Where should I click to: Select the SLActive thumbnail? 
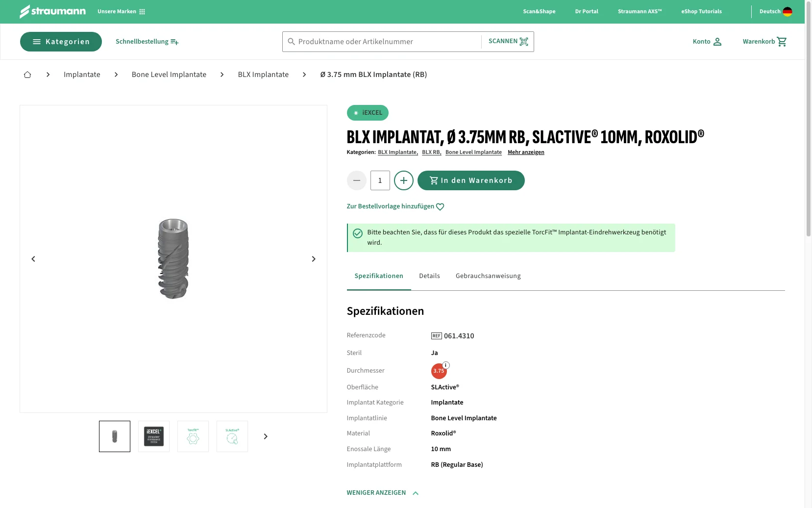(232, 436)
